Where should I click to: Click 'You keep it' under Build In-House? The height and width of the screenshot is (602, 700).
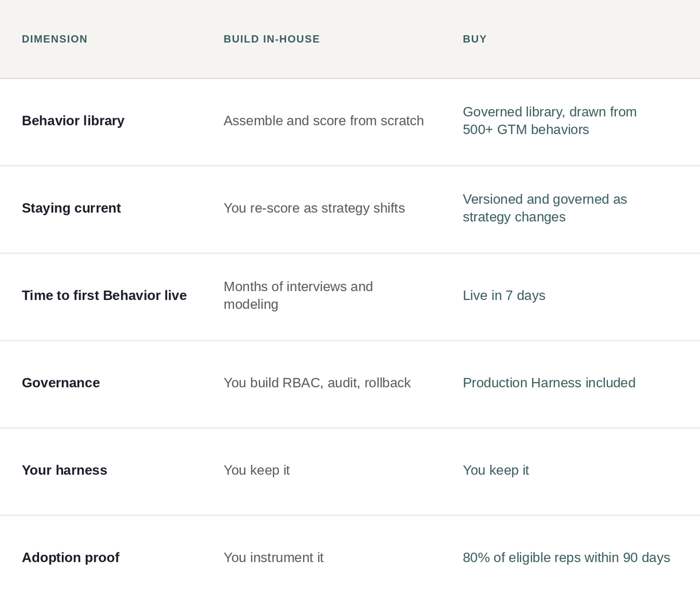[257, 471]
